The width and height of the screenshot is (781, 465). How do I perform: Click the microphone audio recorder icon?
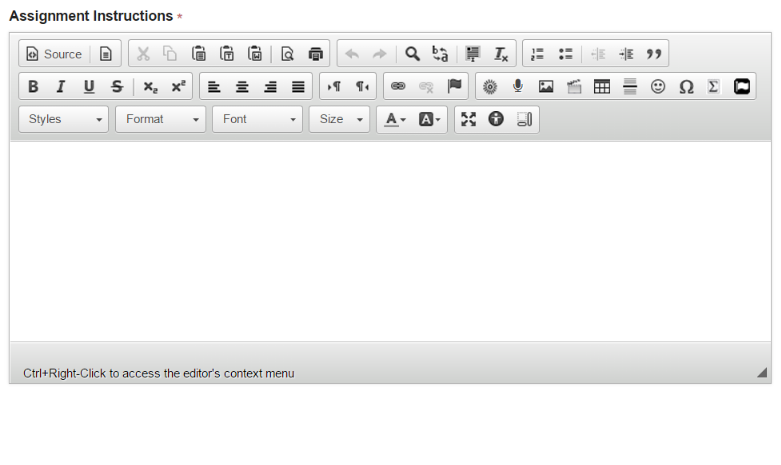[x=518, y=87]
